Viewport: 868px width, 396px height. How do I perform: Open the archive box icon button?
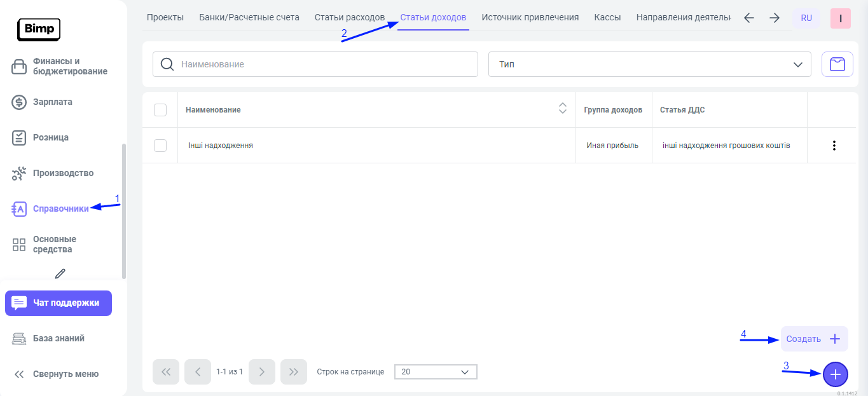click(837, 64)
